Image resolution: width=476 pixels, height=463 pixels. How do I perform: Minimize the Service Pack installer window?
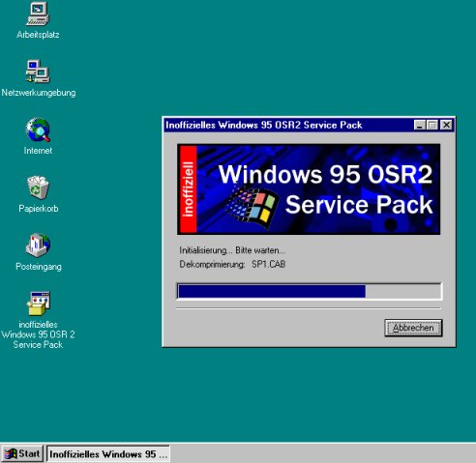419,125
